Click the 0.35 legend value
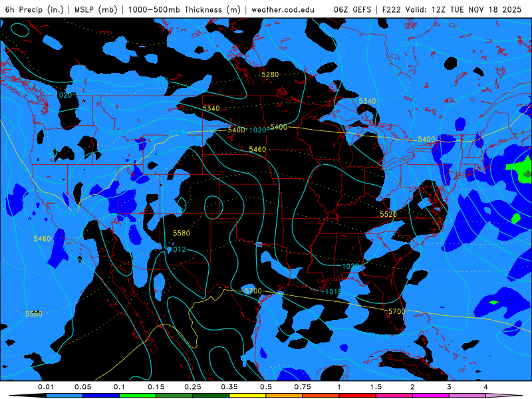 [x=229, y=387]
